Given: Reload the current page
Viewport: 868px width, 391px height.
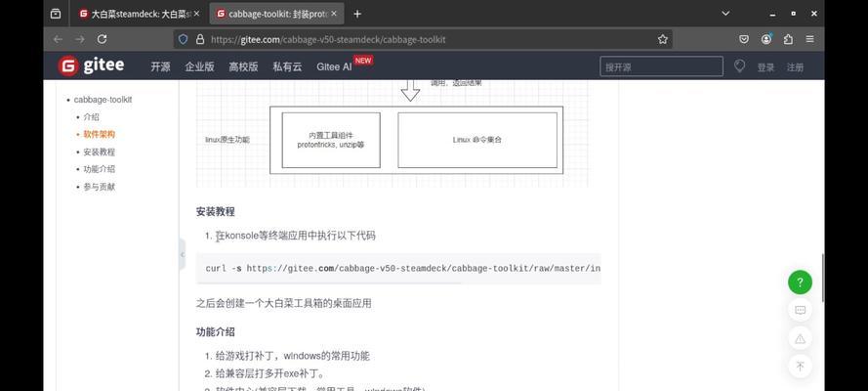Looking at the screenshot, I should coord(102,39).
